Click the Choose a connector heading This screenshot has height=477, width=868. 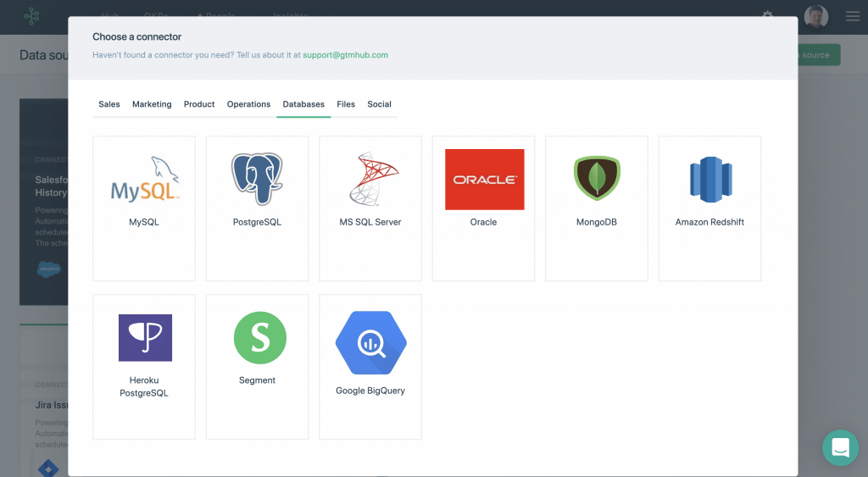(x=136, y=36)
